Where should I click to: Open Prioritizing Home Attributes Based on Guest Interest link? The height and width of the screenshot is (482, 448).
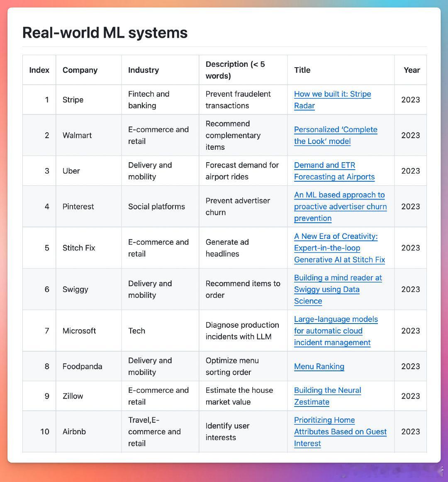[340, 431]
